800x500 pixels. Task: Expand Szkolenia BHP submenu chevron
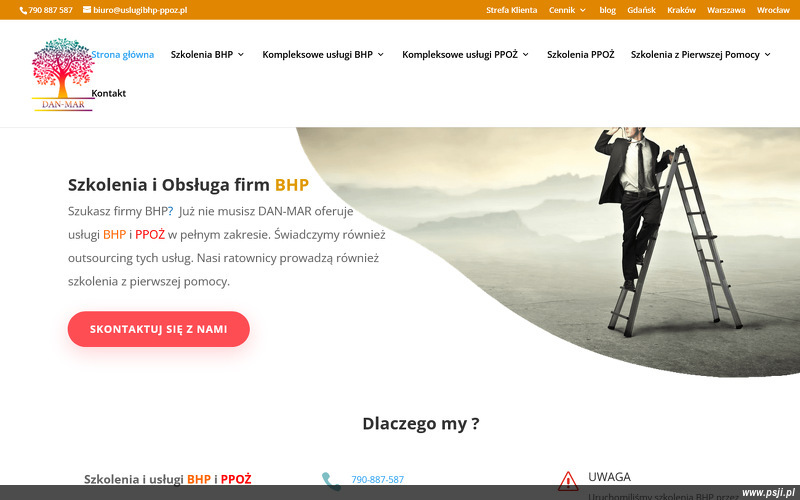coord(241,55)
